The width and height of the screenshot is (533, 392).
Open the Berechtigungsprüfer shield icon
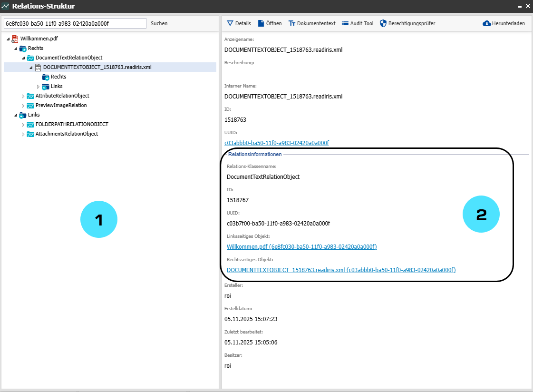click(x=383, y=23)
